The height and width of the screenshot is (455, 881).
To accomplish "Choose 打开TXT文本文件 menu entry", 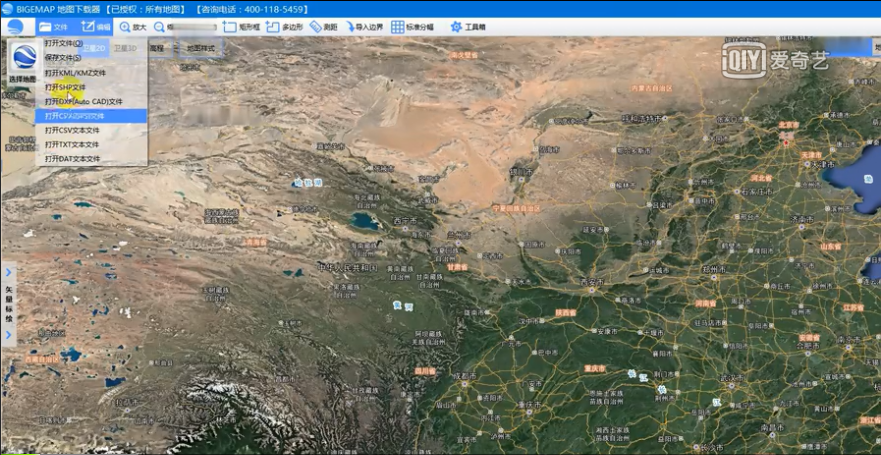I will [x=92, y=144].
